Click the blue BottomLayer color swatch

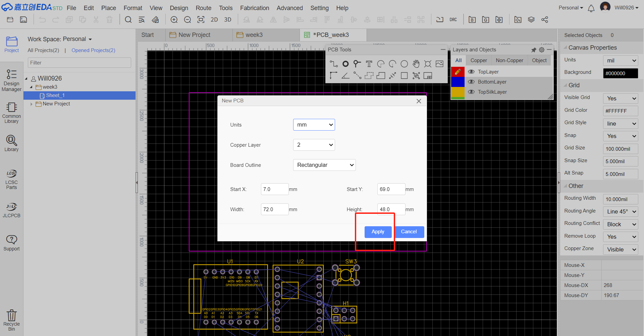pyautogui.click(x=458, y=82)
